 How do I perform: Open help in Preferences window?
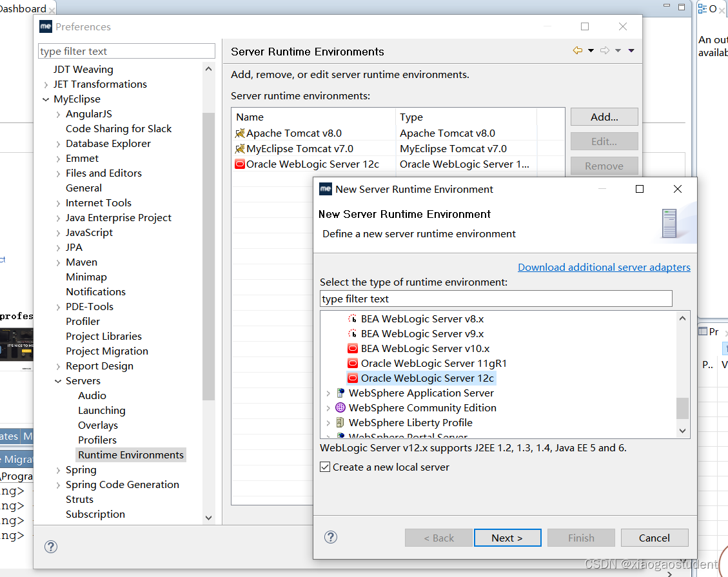point(50,546)
